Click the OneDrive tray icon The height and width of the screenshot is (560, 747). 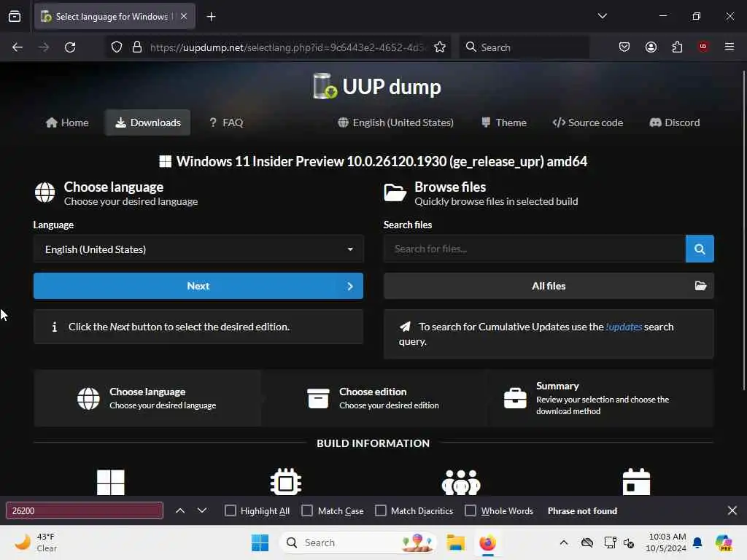(587, 542)
